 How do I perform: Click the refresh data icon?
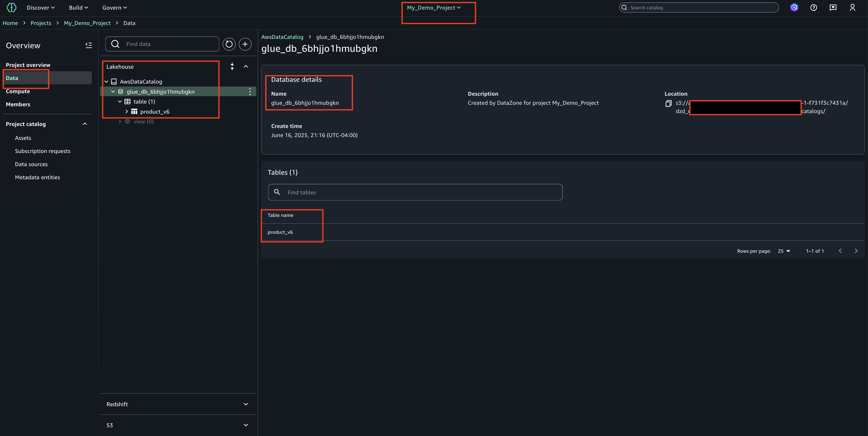[x=229, y=44]
